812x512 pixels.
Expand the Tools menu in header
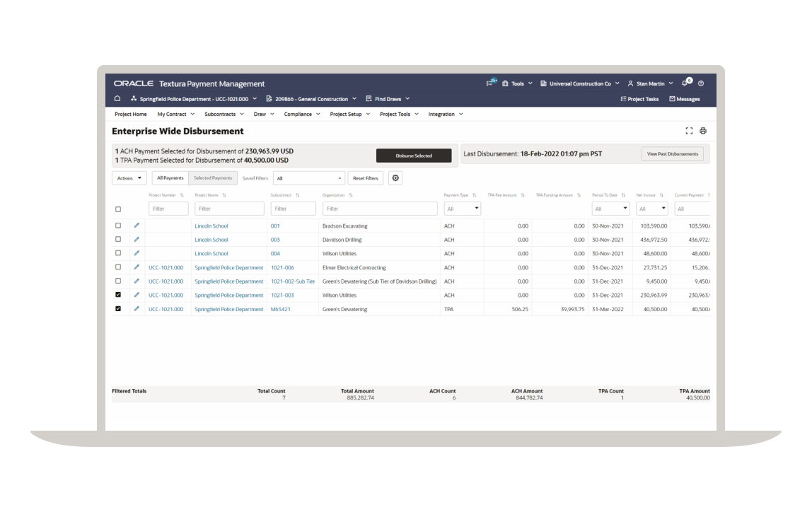click(517, 83)
